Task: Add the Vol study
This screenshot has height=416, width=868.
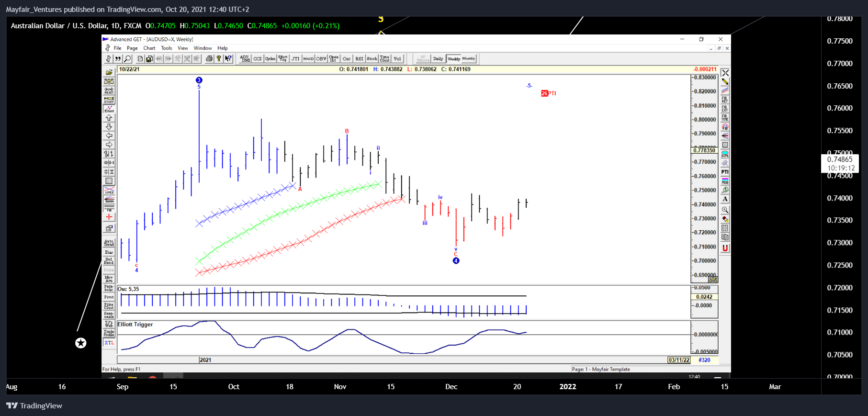Action: pos(397,59)
